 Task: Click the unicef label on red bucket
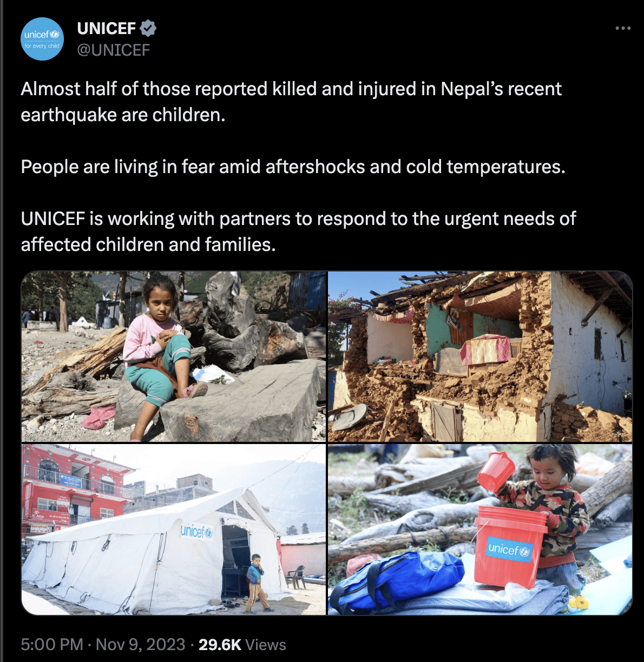pos(509,550)
